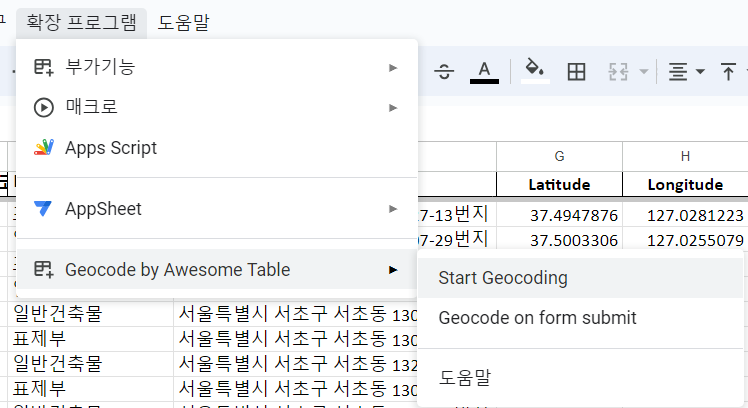748x408 pixels.
Task: Select address cell 서울특별시 서초구 서초동 132
Action: pos(296,364)
